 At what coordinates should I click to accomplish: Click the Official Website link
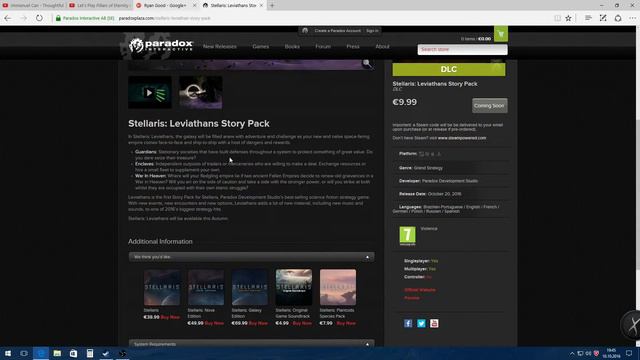[420, 290]
